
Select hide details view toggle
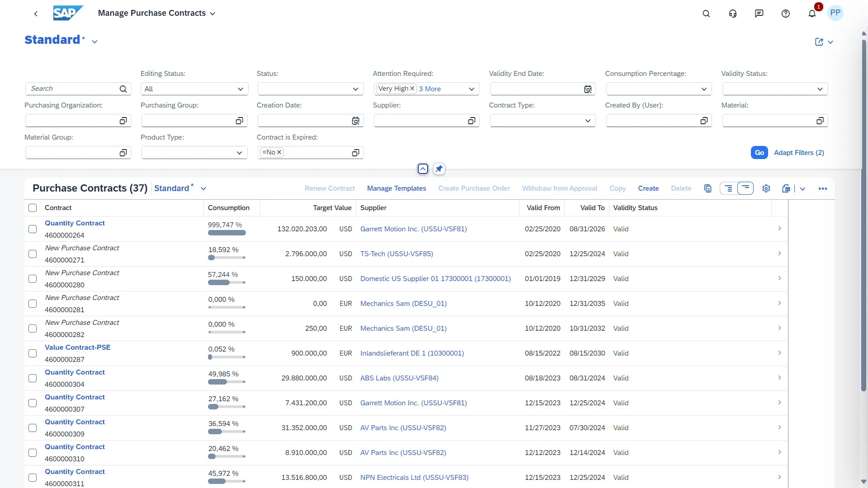(745, 188)
